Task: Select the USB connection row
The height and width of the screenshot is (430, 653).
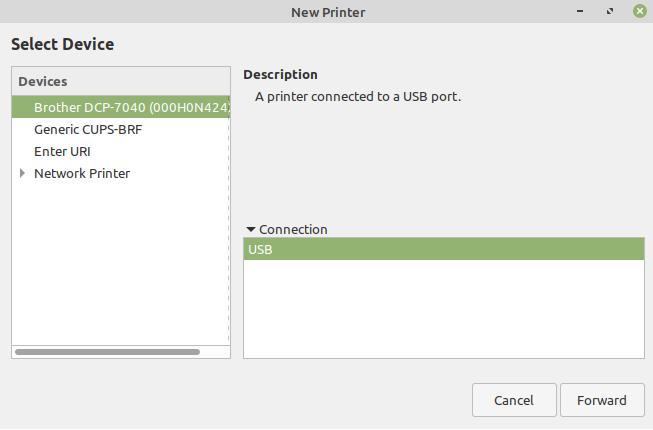Action: (x=443, y=249)
